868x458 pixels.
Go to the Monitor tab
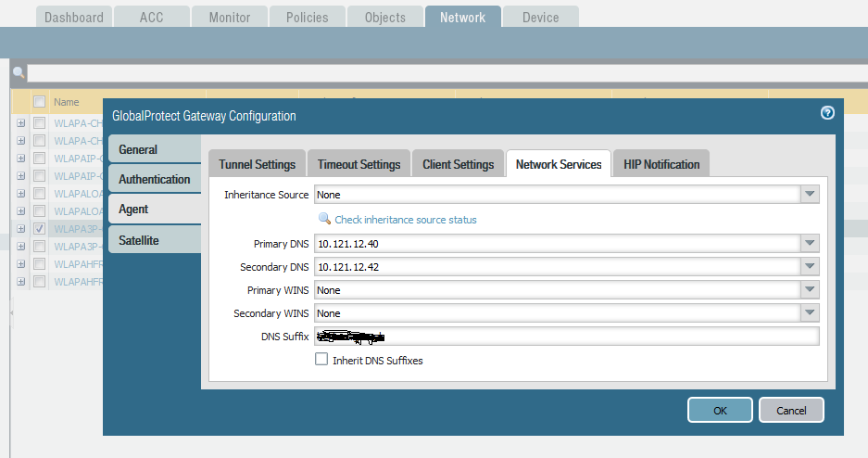click(x=230, y=18)
